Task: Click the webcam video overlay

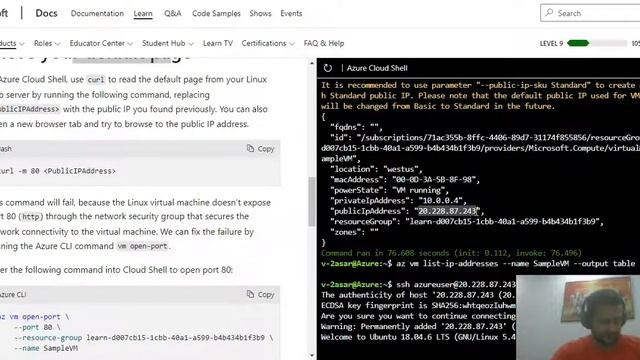Action: [x=578, y=318]
